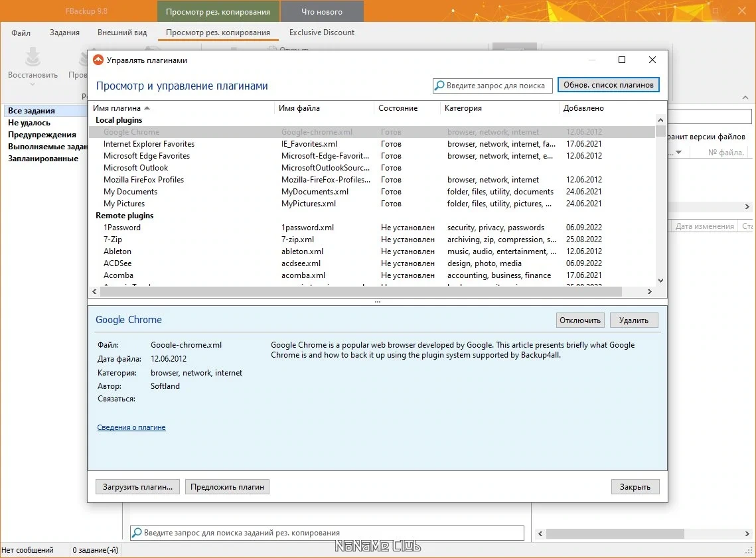Open the Задания menu tab
This screenshot has width=756, height=558.
(x=64, y=33)
